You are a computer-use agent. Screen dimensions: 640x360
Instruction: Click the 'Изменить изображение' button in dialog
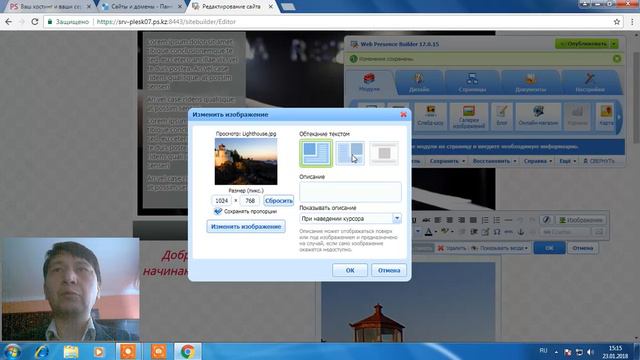point(246,227)
